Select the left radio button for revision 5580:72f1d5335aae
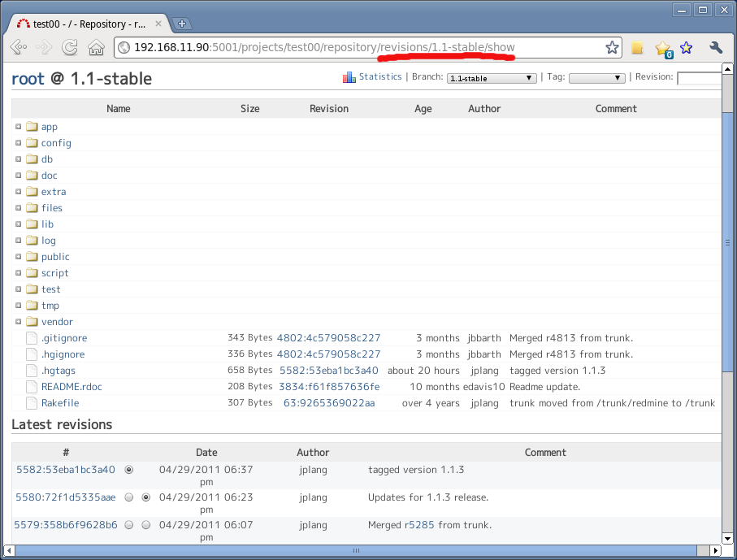737x560 pixels. point(129,497)
